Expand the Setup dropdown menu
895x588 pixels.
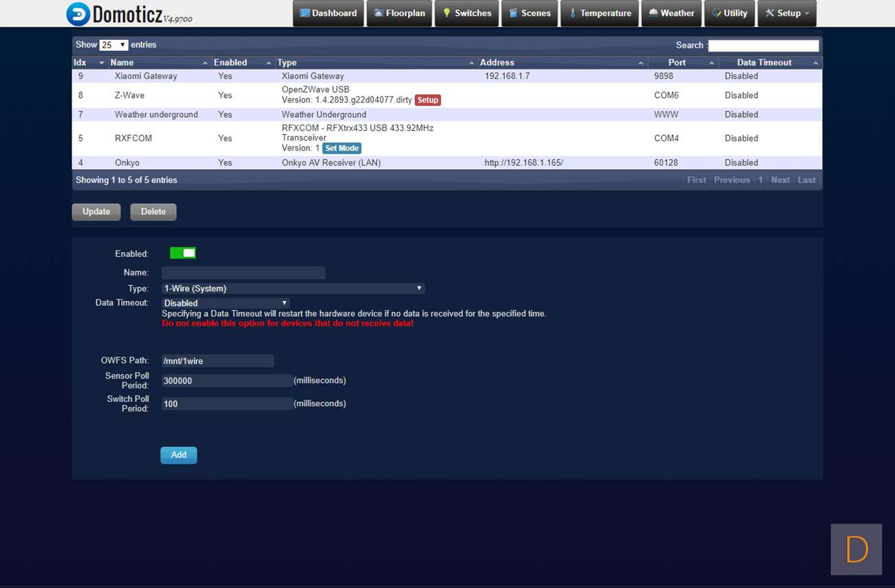tap(787, 14)
